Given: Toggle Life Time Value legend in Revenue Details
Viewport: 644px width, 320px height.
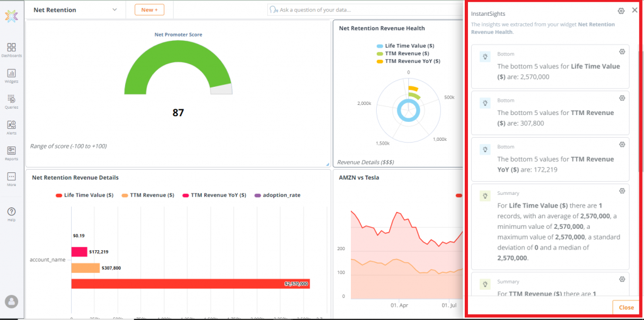Looking at the screenshot, I should pos(85,195).
